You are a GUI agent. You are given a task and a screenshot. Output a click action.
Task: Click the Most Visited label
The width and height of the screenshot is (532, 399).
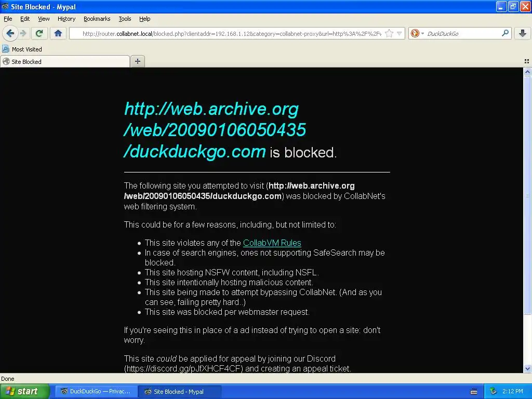[x=27, y=49]
